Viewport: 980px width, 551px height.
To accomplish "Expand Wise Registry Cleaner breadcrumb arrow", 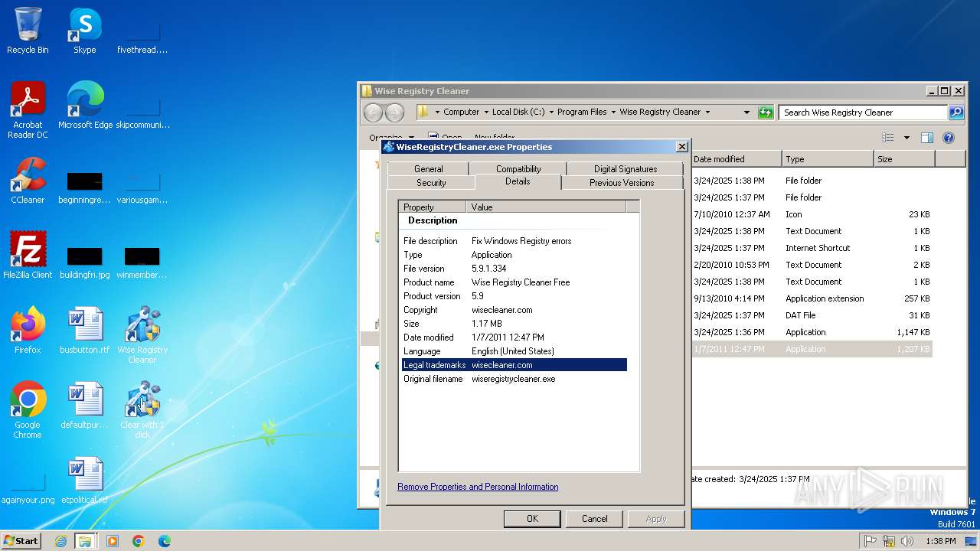I will [x=707, y=112].
